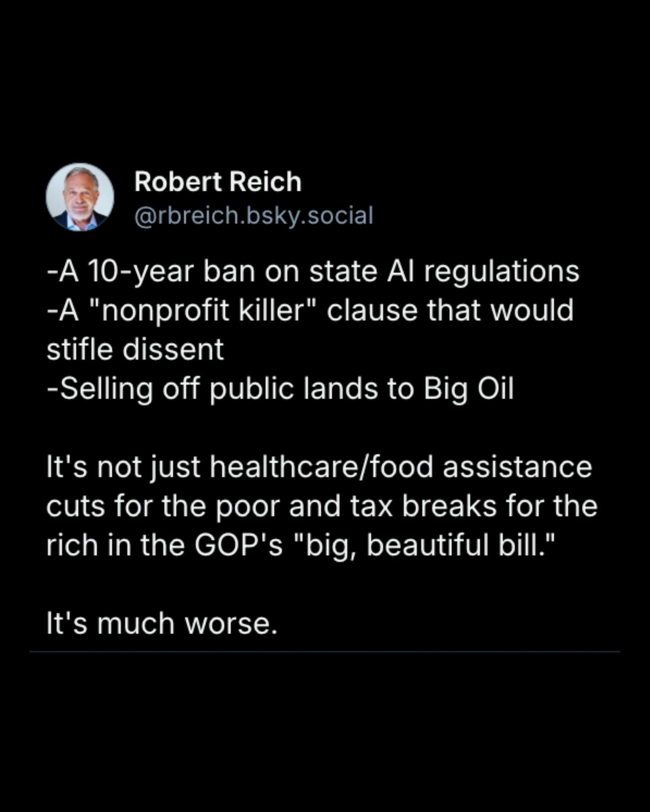Click the line about 10-year AI regulations ban
650x812 pixels.
(x=313, y=272)
